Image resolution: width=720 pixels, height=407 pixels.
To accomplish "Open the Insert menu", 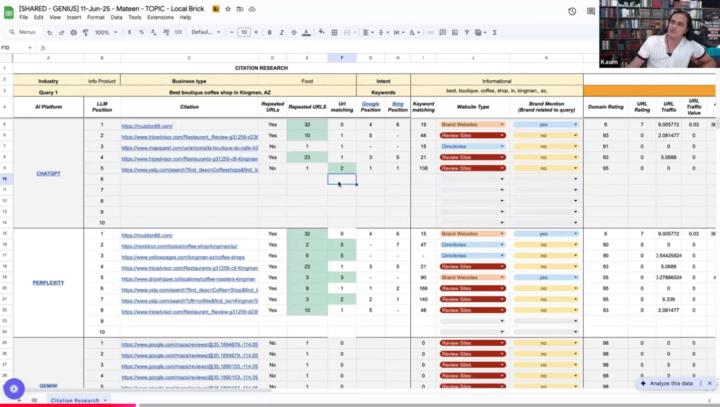I will coord(73,17).
